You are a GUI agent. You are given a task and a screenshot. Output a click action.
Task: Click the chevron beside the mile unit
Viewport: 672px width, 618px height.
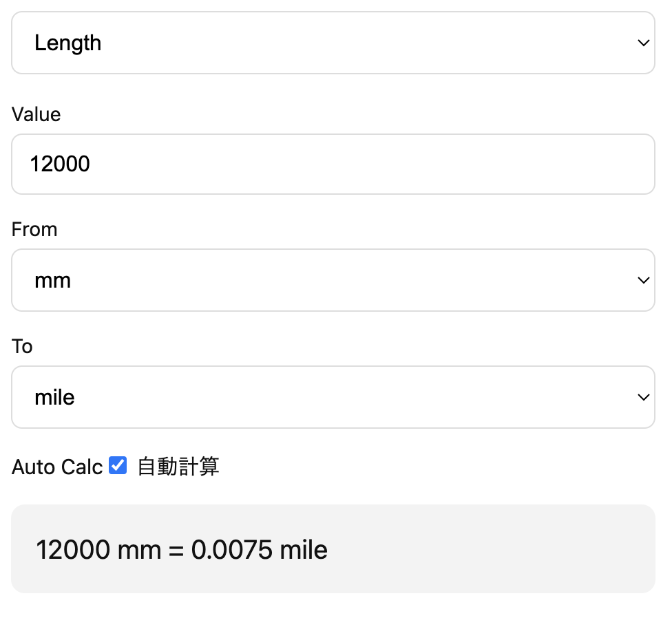[x=644, y=397]
